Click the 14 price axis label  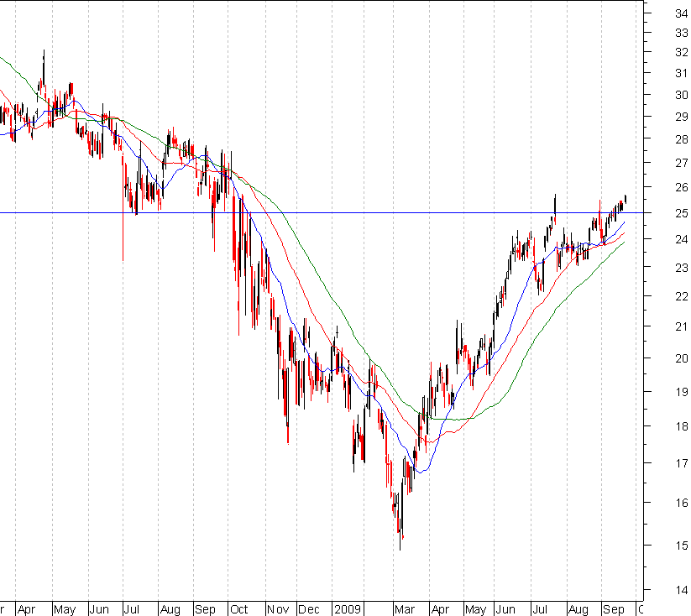[x=681, y=590]
